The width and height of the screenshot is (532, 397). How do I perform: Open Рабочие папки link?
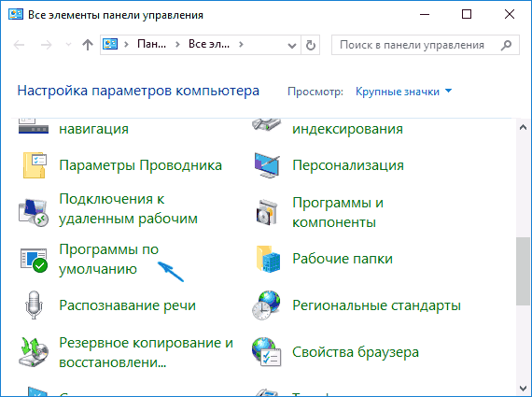click(x=343, y=259)
